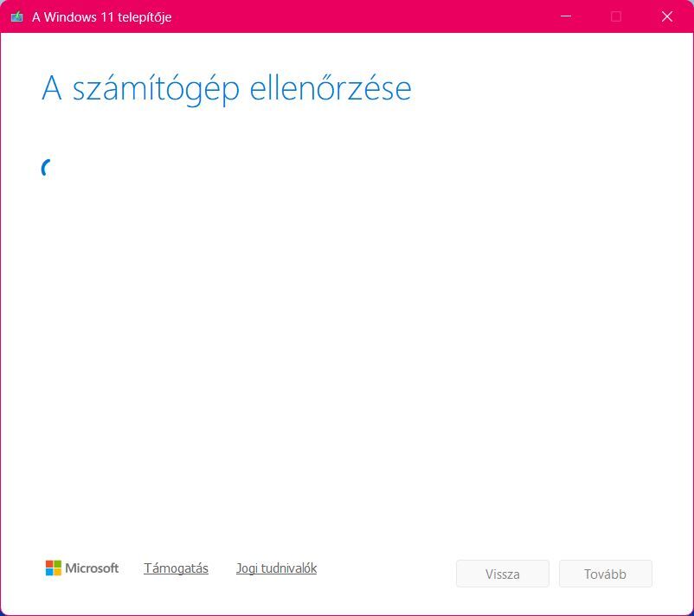Close the Windows 11 setup window
This screenshot has height=616, width=694.
pyautogui.click(x=666, y=16)
